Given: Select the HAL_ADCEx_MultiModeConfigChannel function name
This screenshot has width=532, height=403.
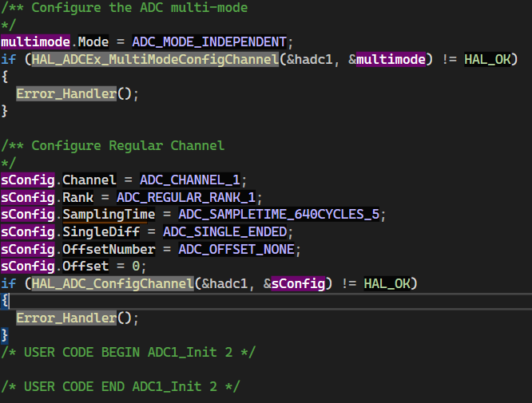Looking at the screenshot, I should pyautogui.click(x=155, y=59).
